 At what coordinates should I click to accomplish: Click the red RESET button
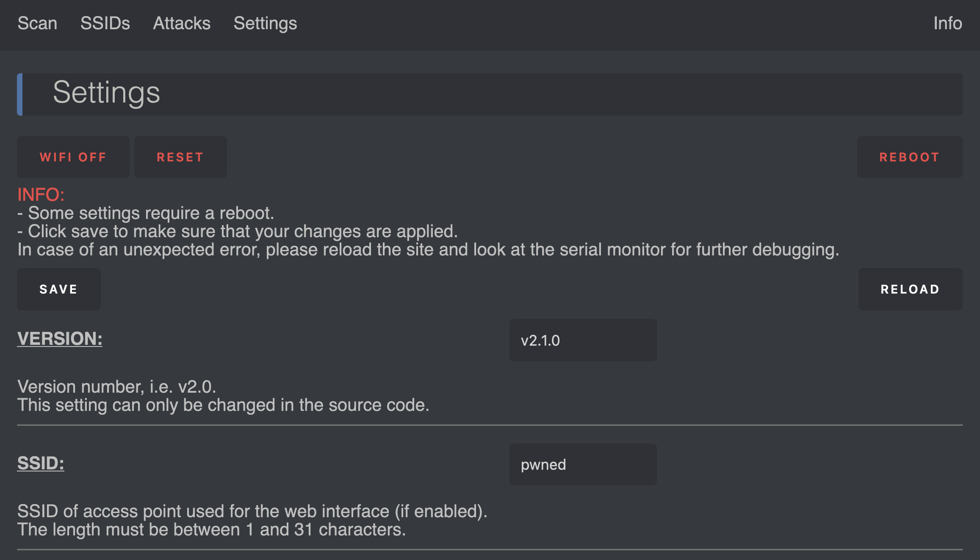(180, 157)
